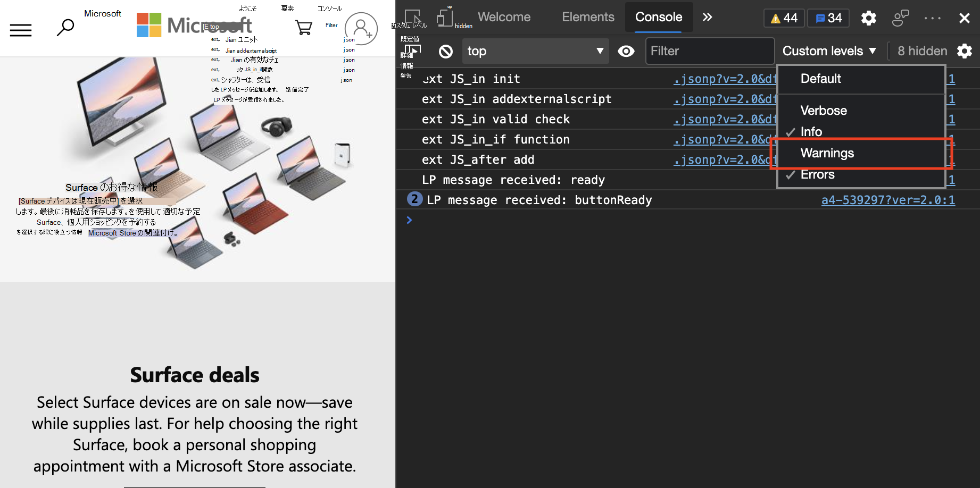Open console settings gear next to 8 hidden
Viewport: 980px width, 488px height.
pos(965,51)
